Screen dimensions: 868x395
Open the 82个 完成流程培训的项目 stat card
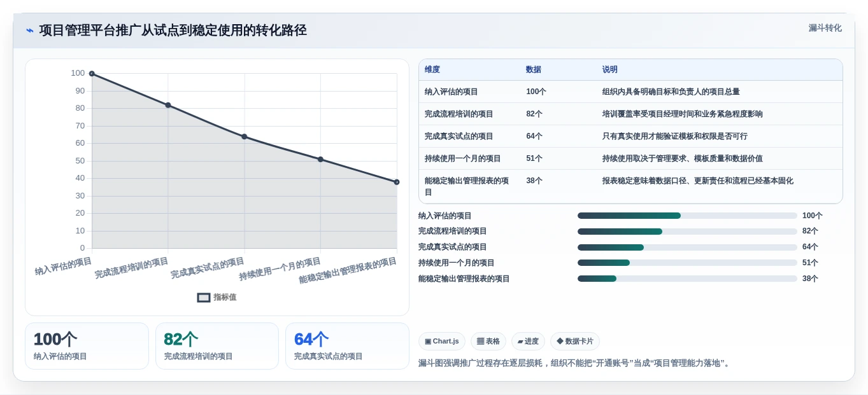coord(217,346)
